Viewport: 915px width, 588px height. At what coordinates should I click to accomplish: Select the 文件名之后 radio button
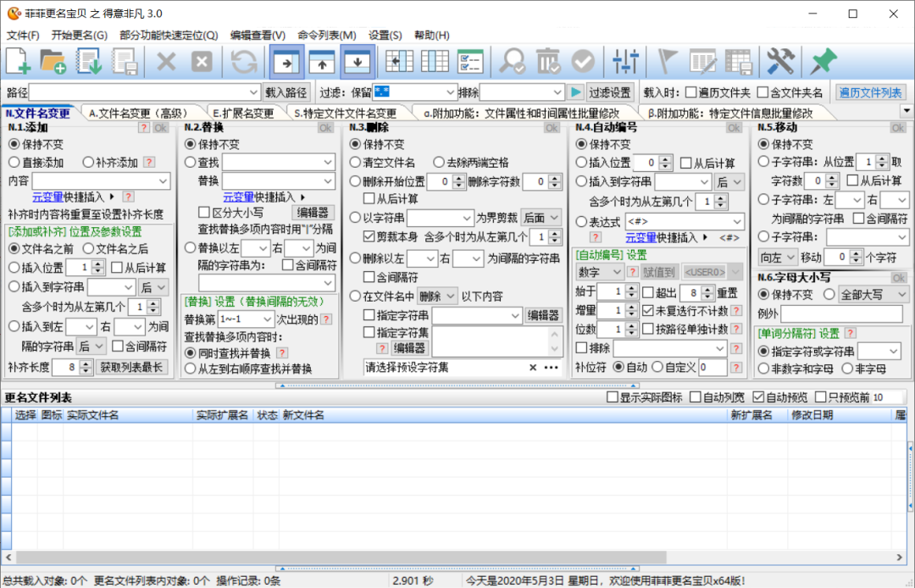coord(88,248)
